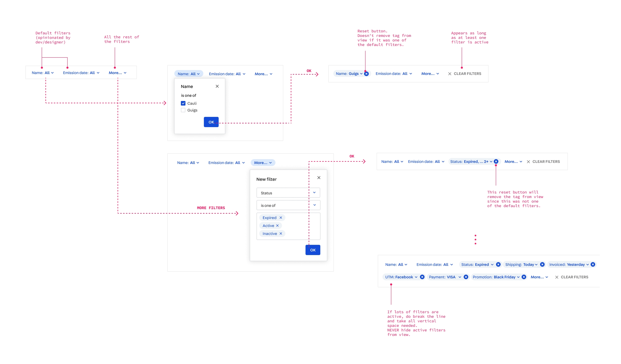Open the 'is one of' condition dropdown
This screenshot has width=621, height=364.
click(x=288, y=205)
